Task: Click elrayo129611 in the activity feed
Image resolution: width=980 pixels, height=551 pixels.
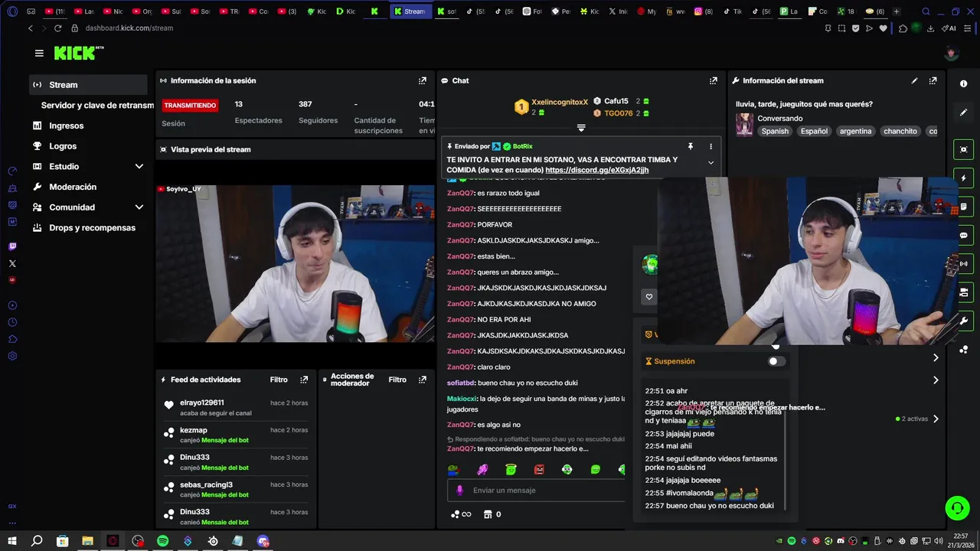Action: click(x=202, y=403)
